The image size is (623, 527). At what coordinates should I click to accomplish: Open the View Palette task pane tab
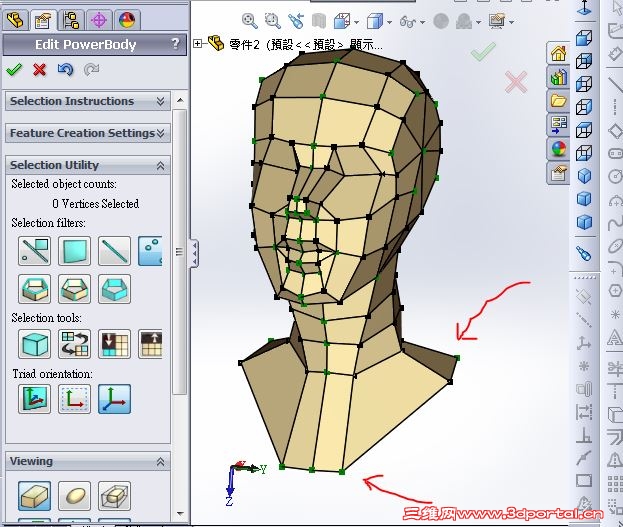click(x=558, y=125)
